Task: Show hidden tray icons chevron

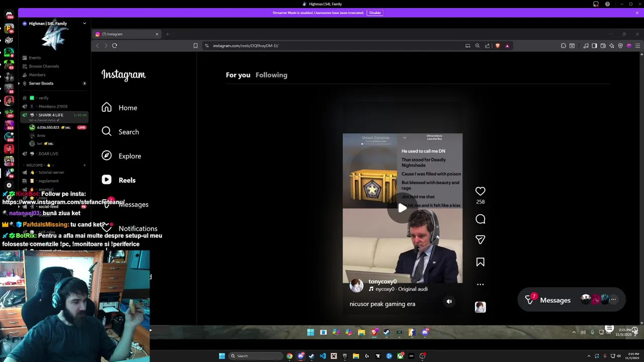Action: coord(590,356)
